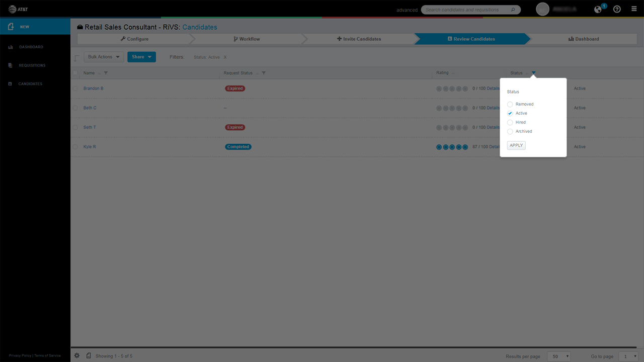
Task: Open candidate Kyle R
Action: click(90, 147)
